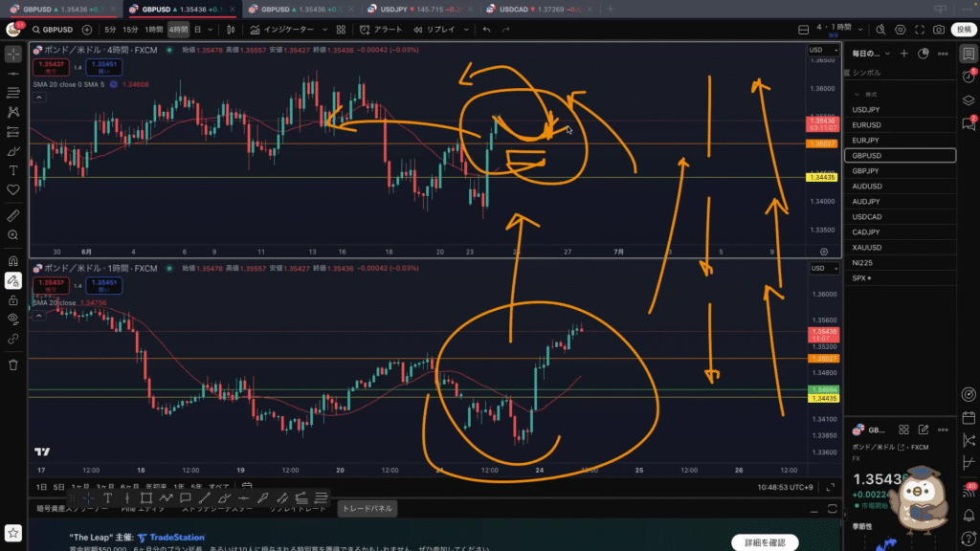Toggle the lock all drawings icon
Image resolution: width=980 pixels, height=551 pixels.
tap(13, 299)
